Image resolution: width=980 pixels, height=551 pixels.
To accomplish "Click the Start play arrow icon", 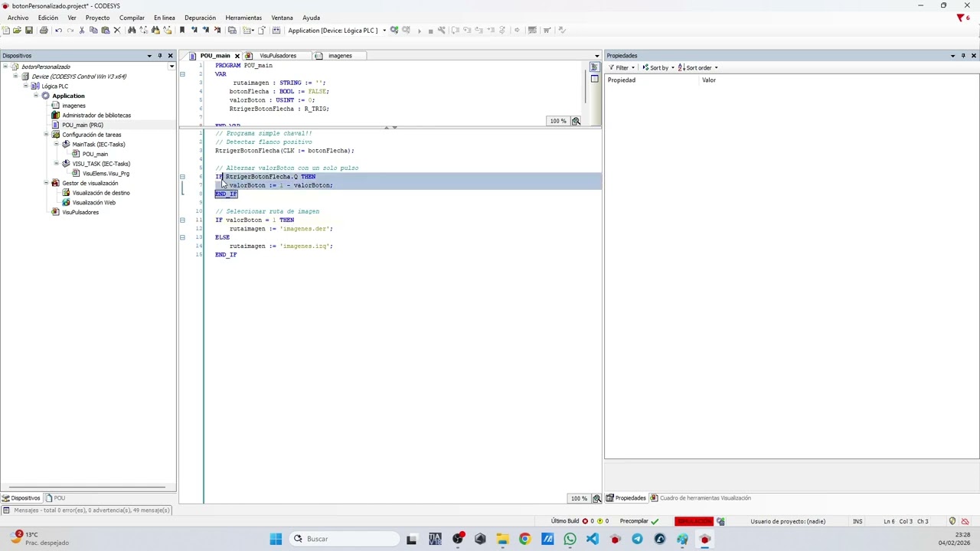I will point(419,30).
